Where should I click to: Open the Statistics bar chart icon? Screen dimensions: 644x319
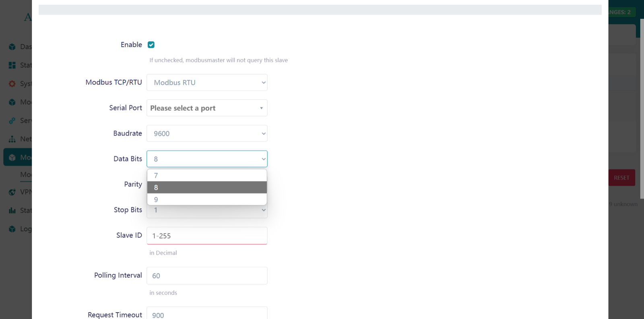(12, 210)
